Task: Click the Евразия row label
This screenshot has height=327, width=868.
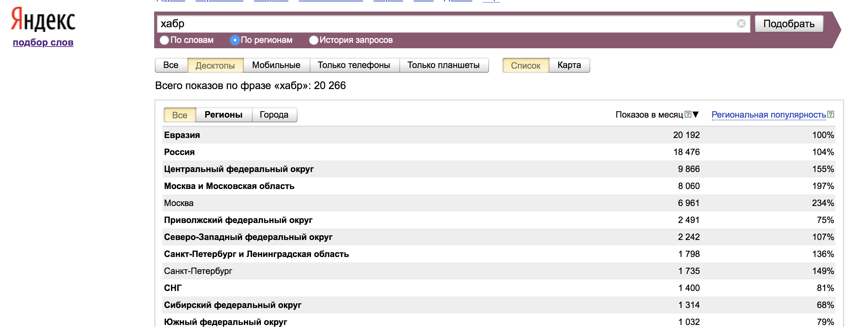Action: (x=182, y=135)
